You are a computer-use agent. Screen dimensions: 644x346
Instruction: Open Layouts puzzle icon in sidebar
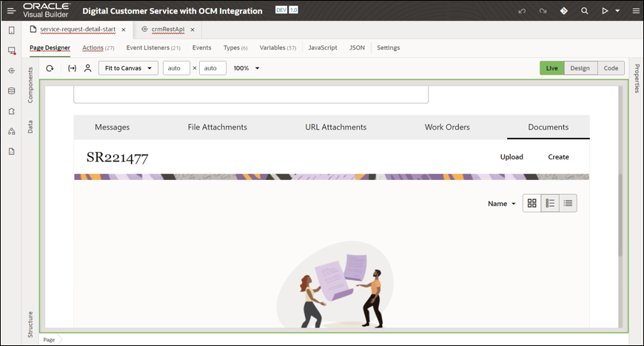[x=12, y=111]
